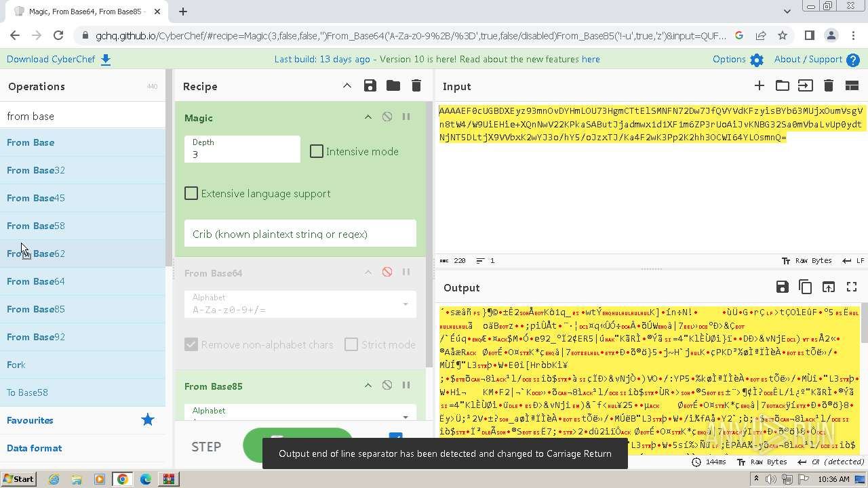Set breakpoint on From Base64 operation
Viewport: 868px width, 488px height.
tap(406, 272)
